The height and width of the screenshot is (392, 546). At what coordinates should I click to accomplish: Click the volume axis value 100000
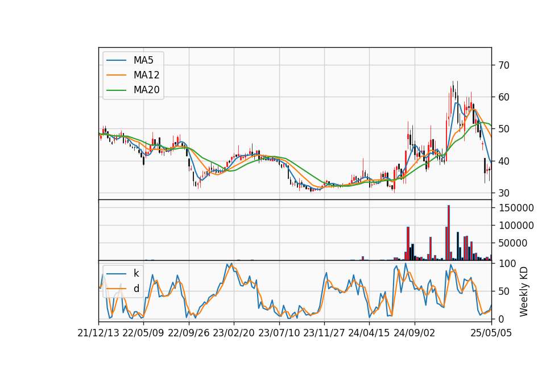point(516,226)
